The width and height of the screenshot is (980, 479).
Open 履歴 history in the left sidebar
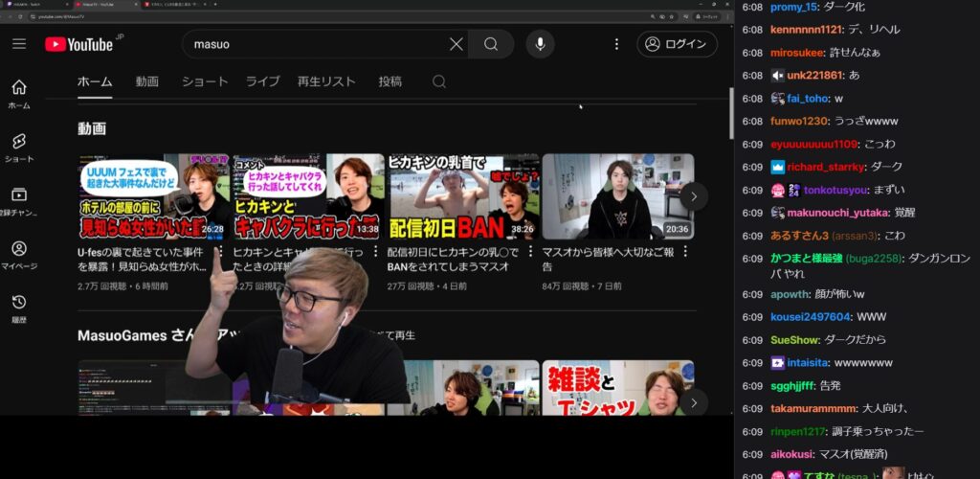click(x=19, y=308)
